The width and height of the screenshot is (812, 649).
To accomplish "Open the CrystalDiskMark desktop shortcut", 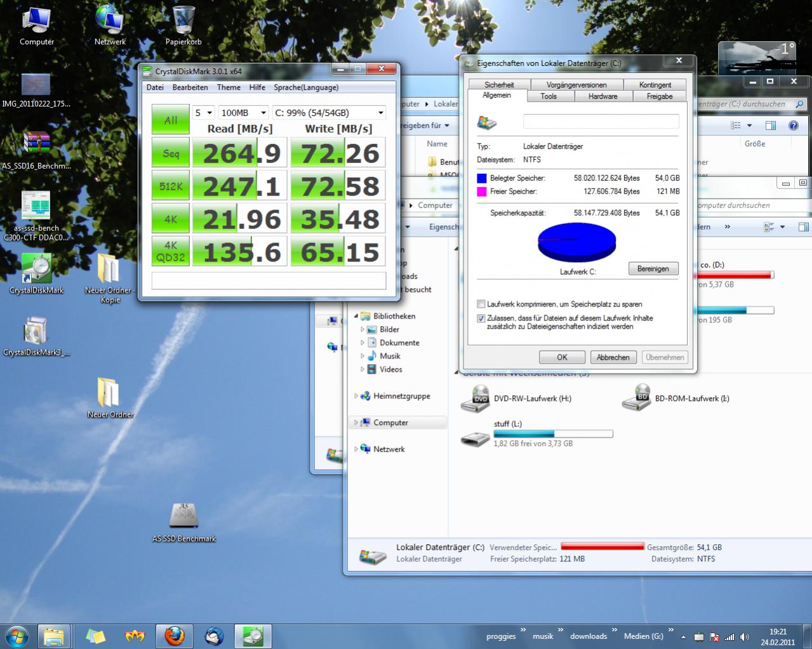I will [x=36, y=274].
